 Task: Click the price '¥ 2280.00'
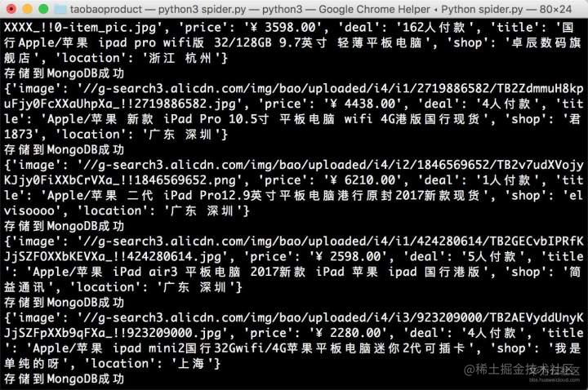tap(349, 333)
